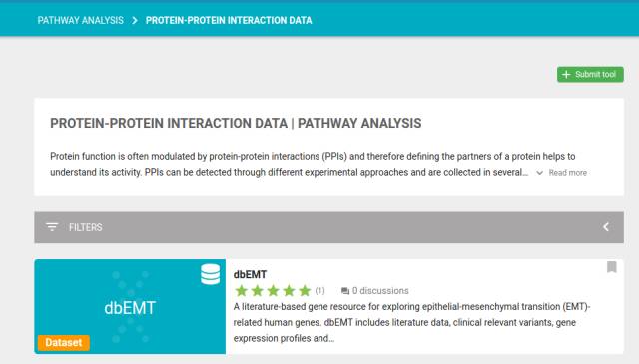
Task: Open the dbEMT title link
Action: pos(250,275)
